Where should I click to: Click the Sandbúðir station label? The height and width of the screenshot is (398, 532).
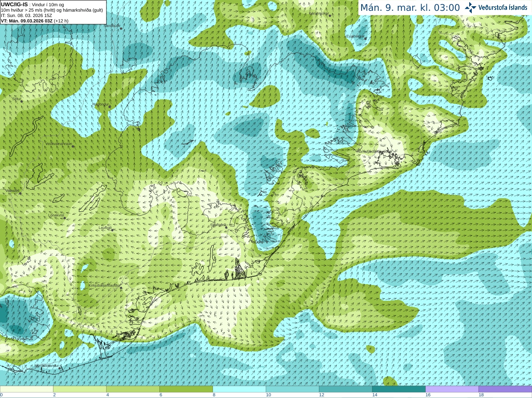tap(112, 26)
